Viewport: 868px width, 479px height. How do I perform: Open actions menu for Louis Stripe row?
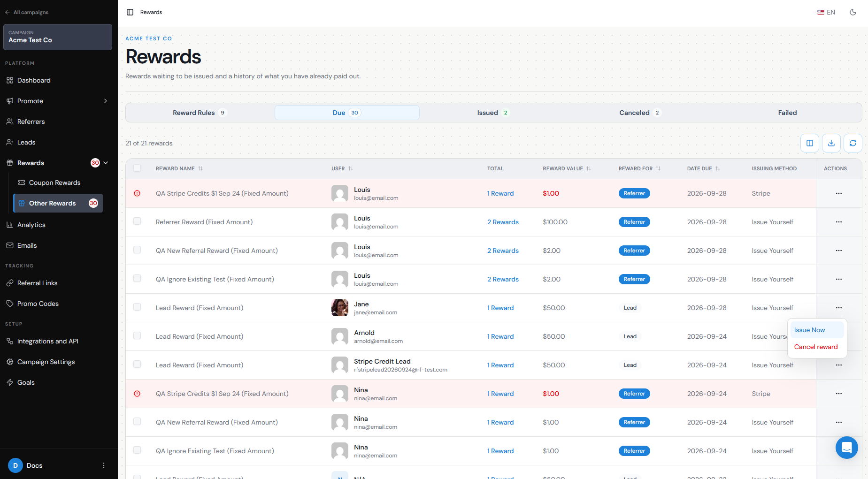(x=839, y=193)
